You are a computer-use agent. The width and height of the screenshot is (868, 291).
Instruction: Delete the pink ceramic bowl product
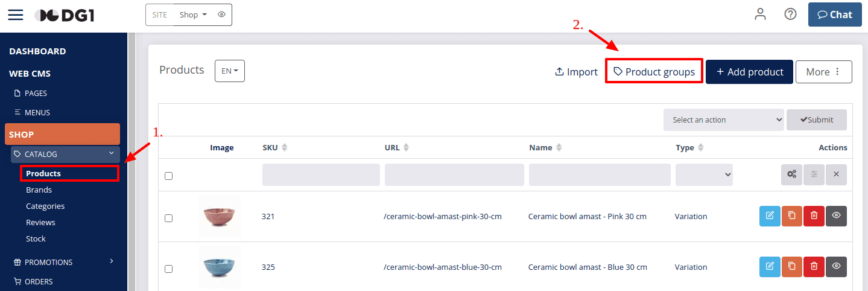814,216
